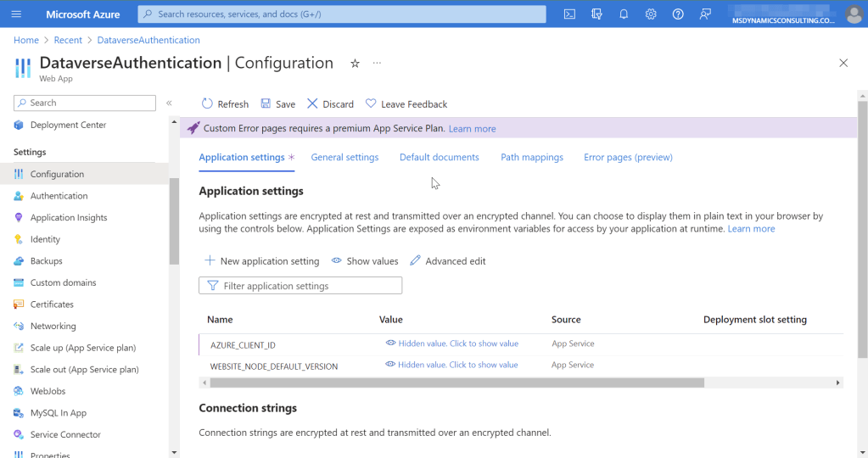Switch to the Path mappings tab
Viewport: 868px width, 458px height.
point(531,157)
